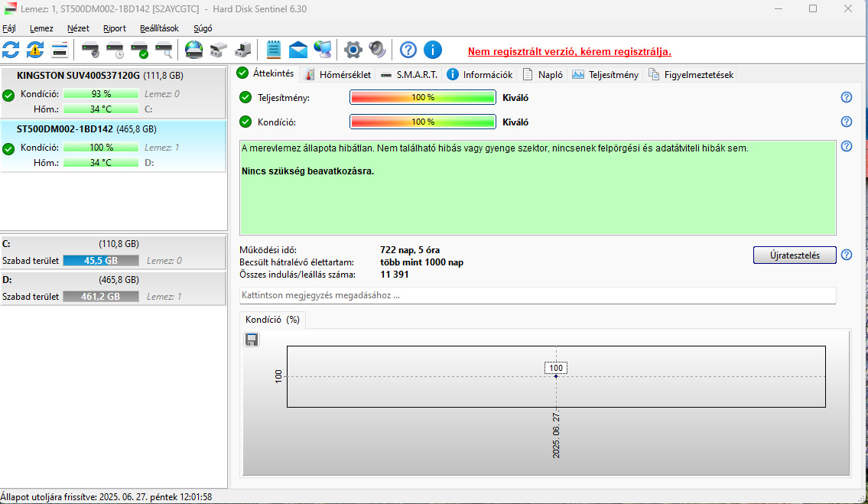868x504 pixels.
Task: Open the Információk tab
Action: tap(480, 75)
